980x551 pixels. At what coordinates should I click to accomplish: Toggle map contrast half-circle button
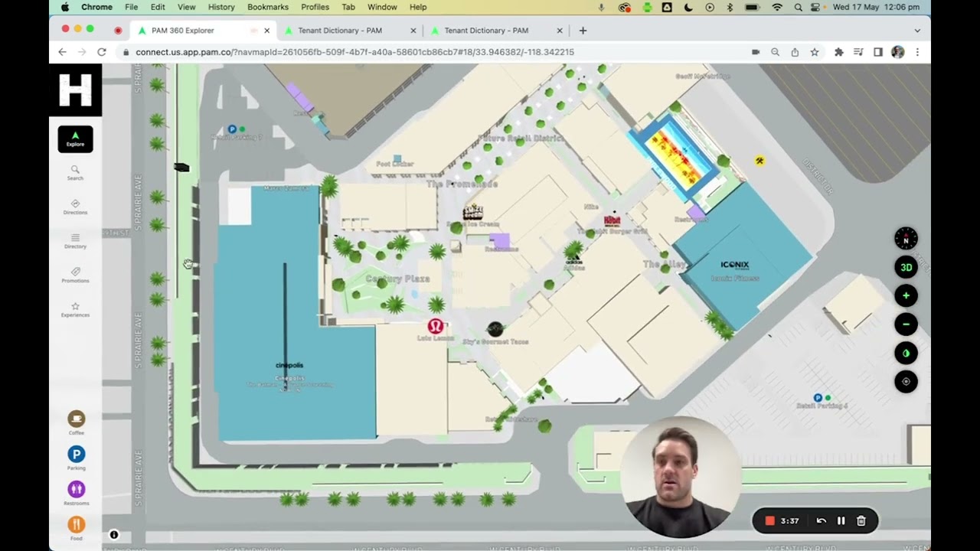pyautogui.click(x=906, y=353)
